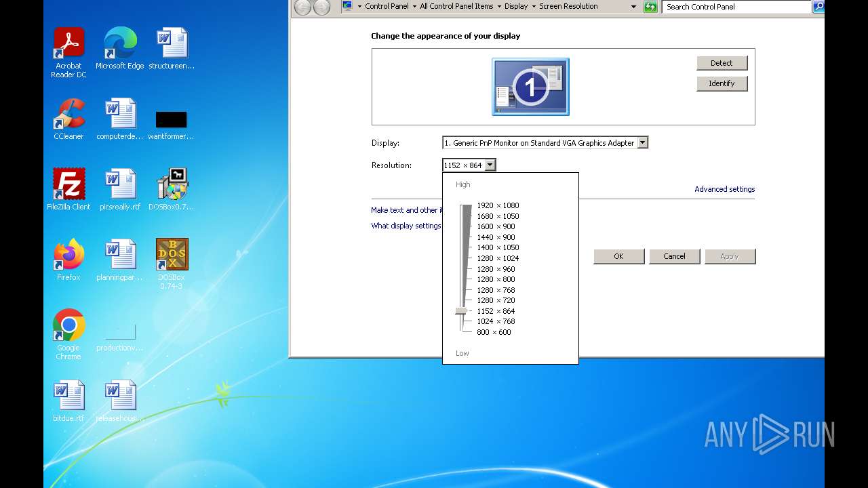Open picsreally.rtf document
Screen dimensions: 868x488
[120, 189]
